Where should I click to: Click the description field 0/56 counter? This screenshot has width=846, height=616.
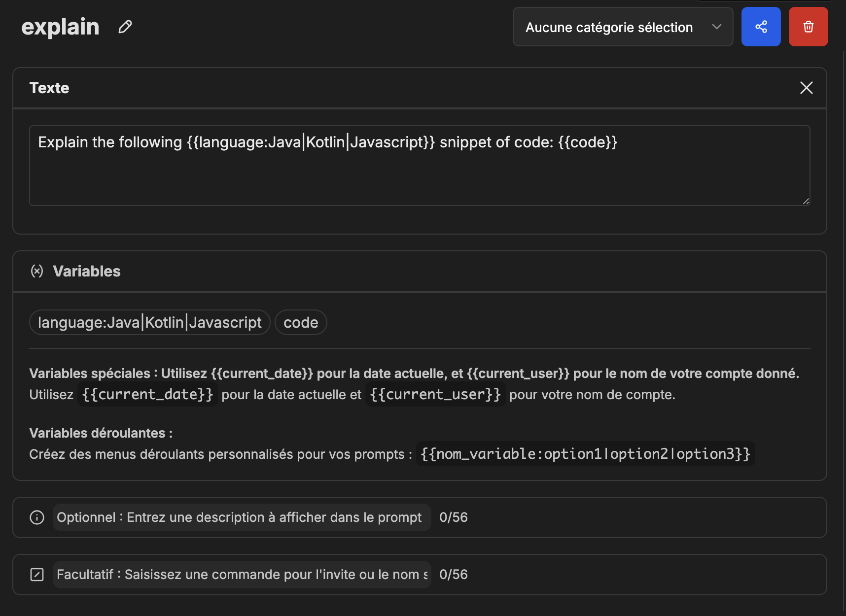coord(454,517)
